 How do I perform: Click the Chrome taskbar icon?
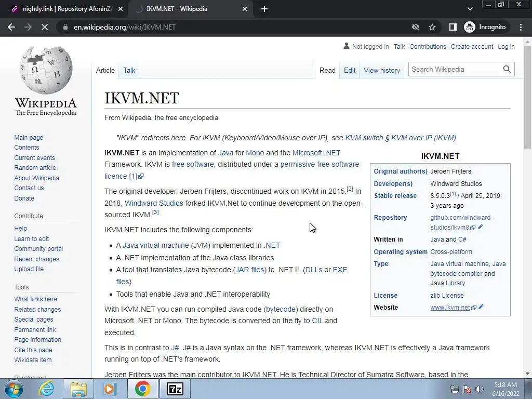click(142, 389)
